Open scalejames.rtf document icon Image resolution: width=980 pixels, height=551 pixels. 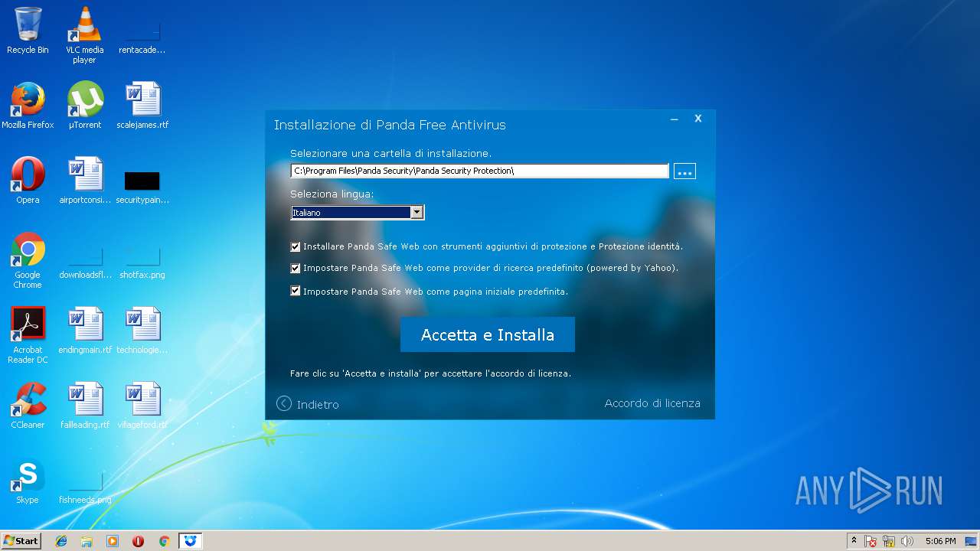[142, 106]
